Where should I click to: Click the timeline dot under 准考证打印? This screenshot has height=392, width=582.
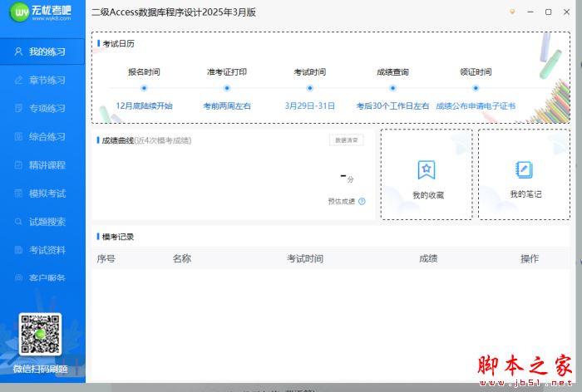click(227, 88)
